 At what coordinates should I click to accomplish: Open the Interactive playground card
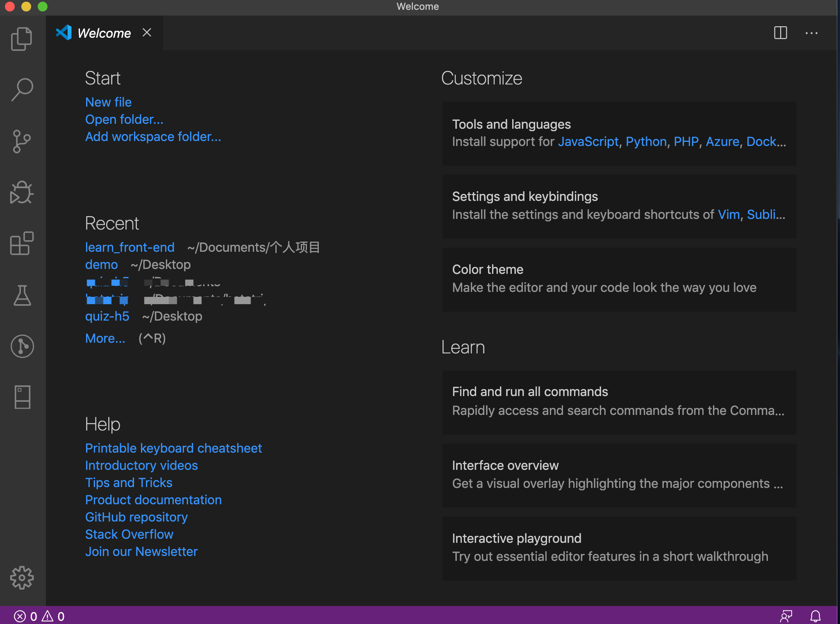pos(619,548)
